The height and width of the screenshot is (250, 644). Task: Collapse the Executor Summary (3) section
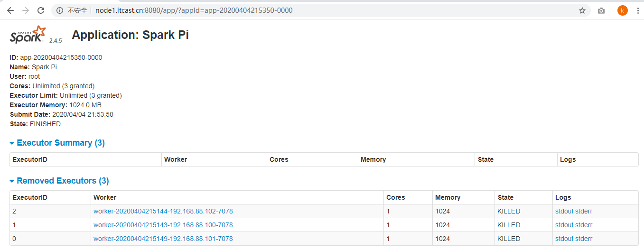(x=57, y=143)
